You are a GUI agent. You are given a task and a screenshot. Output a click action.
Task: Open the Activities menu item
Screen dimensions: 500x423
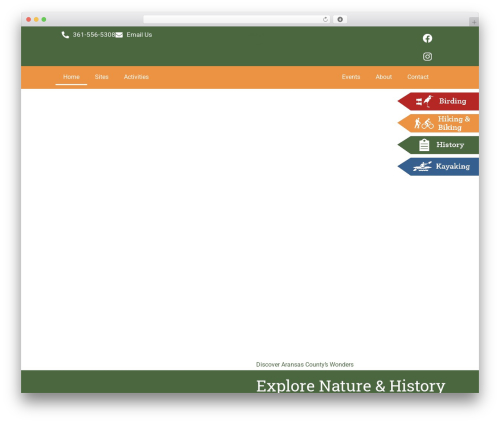136,77
